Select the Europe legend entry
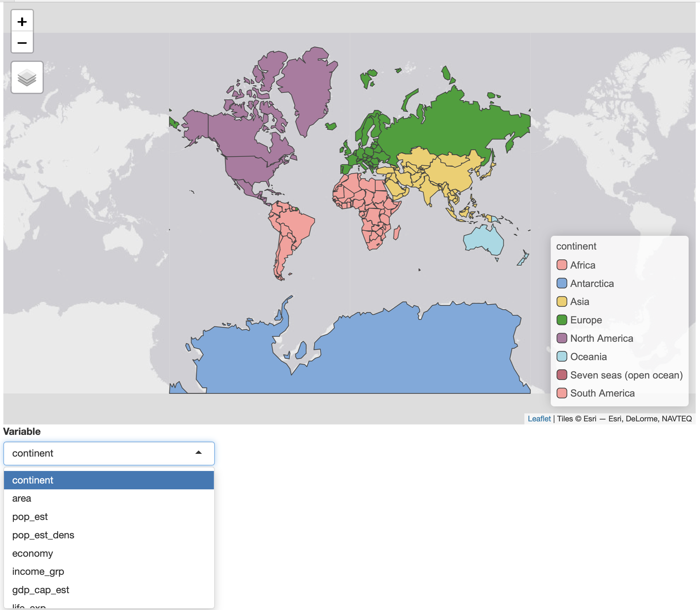The image size is (700, 610). click(586, 320)
